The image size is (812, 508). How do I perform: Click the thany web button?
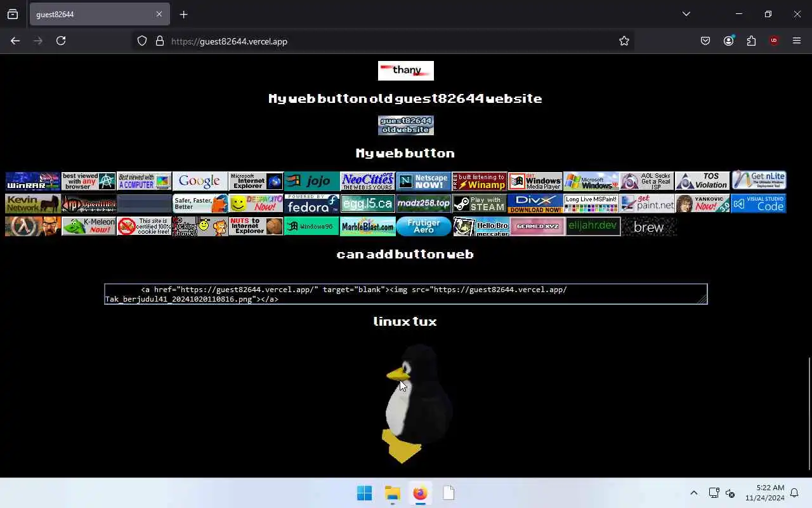[406, 70]
